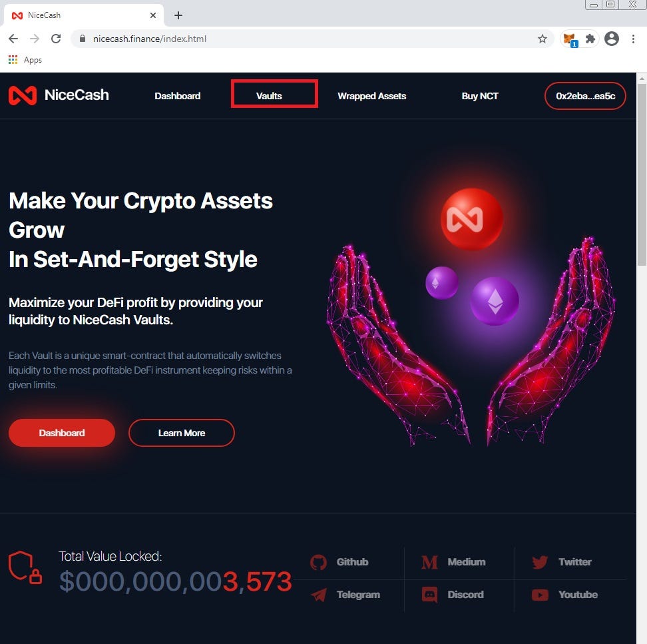
Task: Open the Telegram paper plane link
Action: coord(345,595)
